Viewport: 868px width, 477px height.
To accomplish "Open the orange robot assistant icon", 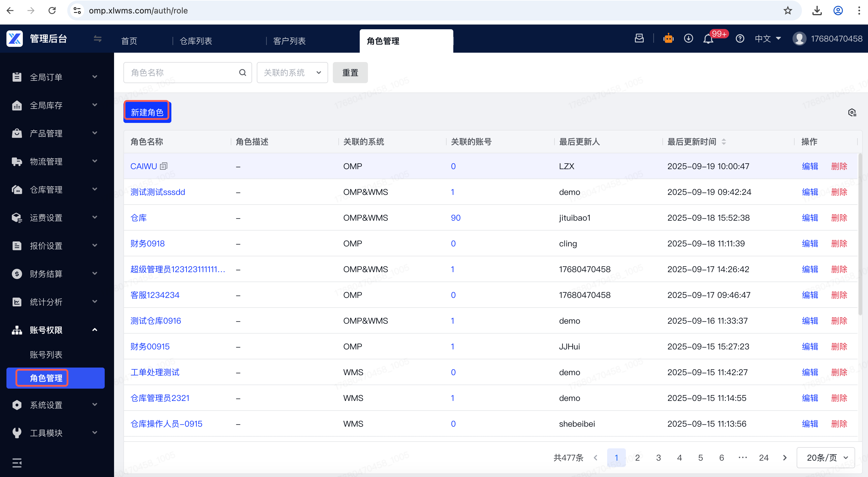I will click(x=668, y=38).
